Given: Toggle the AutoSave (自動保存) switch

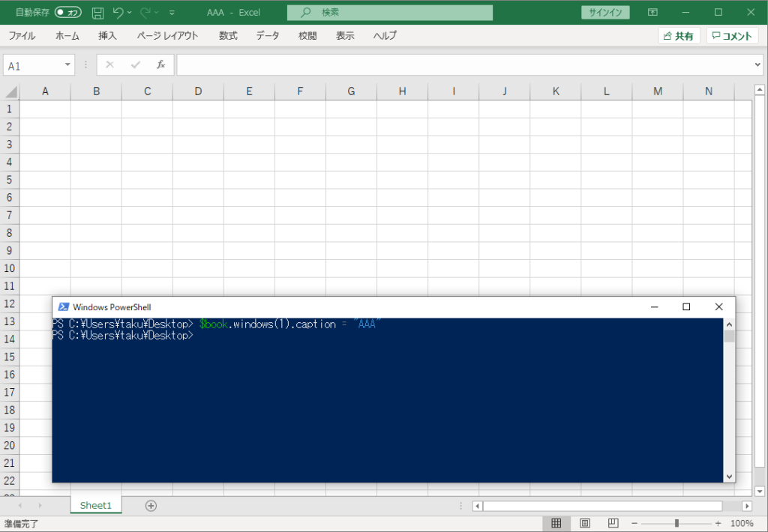Looking at the screenshot, I should tap(68, 13).
